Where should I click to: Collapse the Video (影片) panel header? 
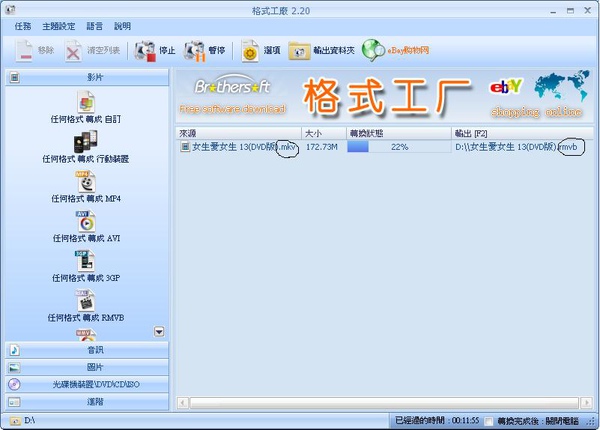[87, 77]
